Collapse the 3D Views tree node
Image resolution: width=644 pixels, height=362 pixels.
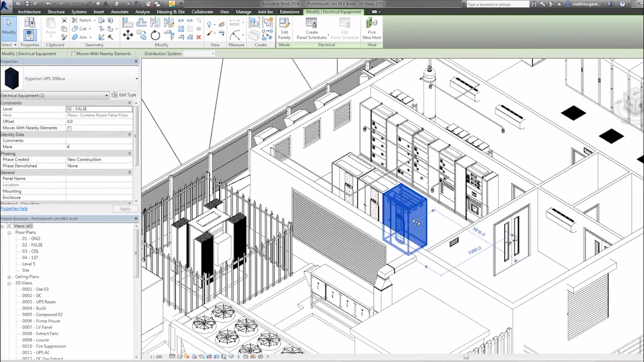10,283
